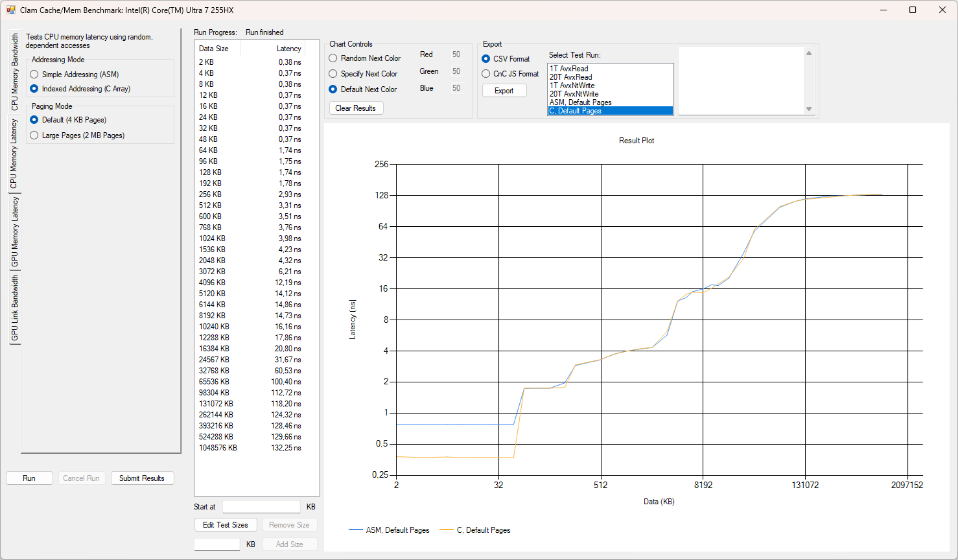Viewport: 958px width, 560px height.
Task: Select Simple Addressing (ASM) mode
Action: click(x=34, y=75)
